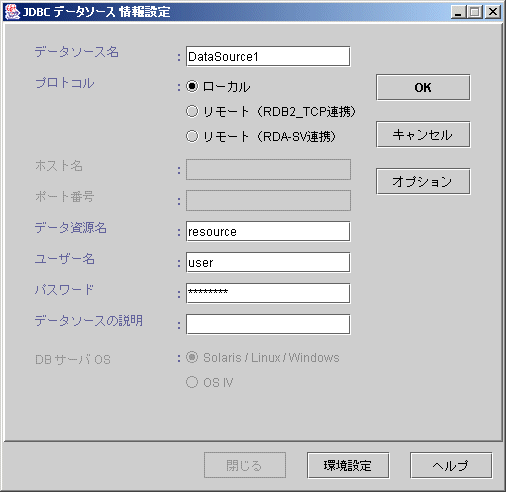This screenshot has height=492, width=506.
Task: Click the DB サーバ OS label text
Action: [x=73, y=359]
